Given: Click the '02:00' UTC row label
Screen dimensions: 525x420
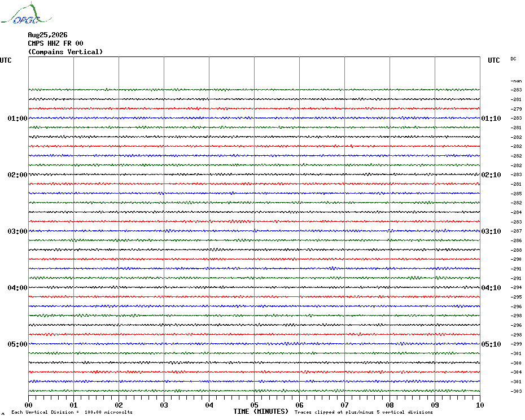Looking at the screenshot, I should click(17, 175).
